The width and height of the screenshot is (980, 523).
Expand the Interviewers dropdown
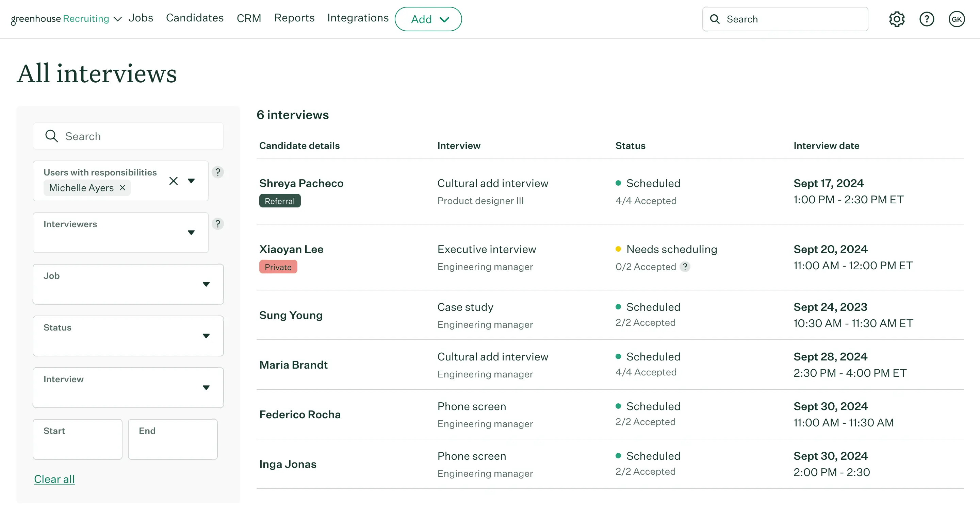[x=191, y=233]
